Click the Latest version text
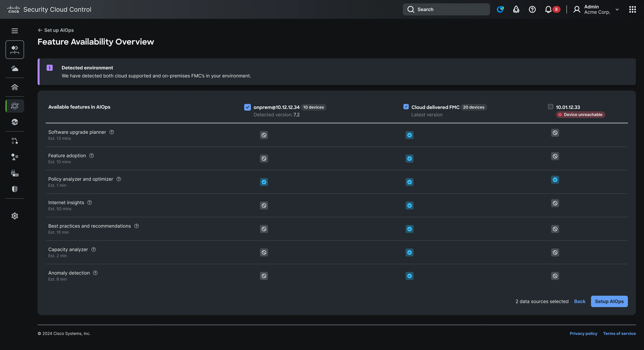This screenshot has height=350, width=644. coord(427,115)
